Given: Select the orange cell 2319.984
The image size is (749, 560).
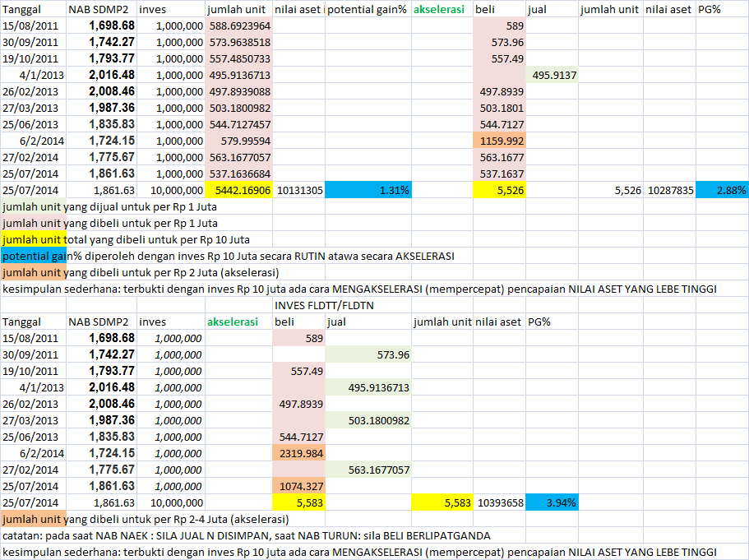Looking at the screenshot, I should [299, 453].
